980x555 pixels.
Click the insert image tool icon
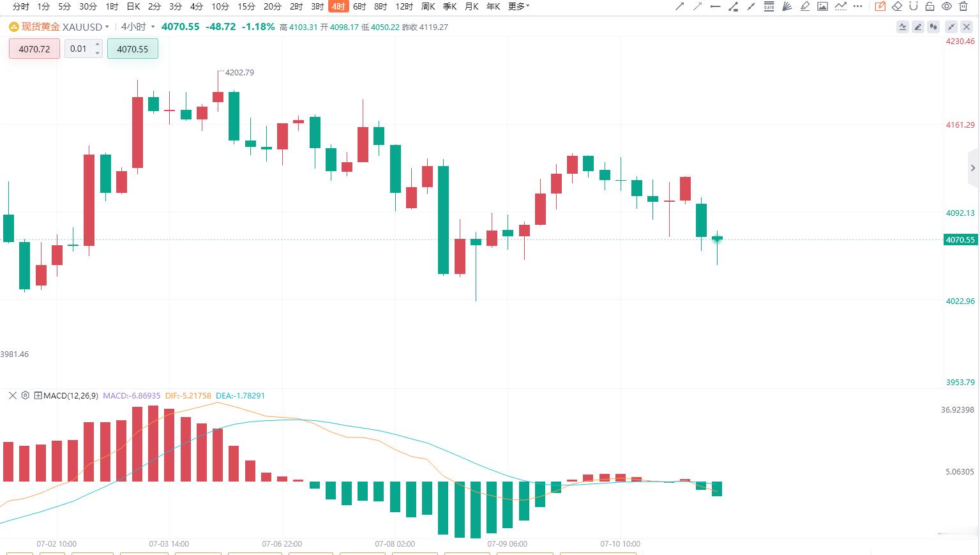823,6
